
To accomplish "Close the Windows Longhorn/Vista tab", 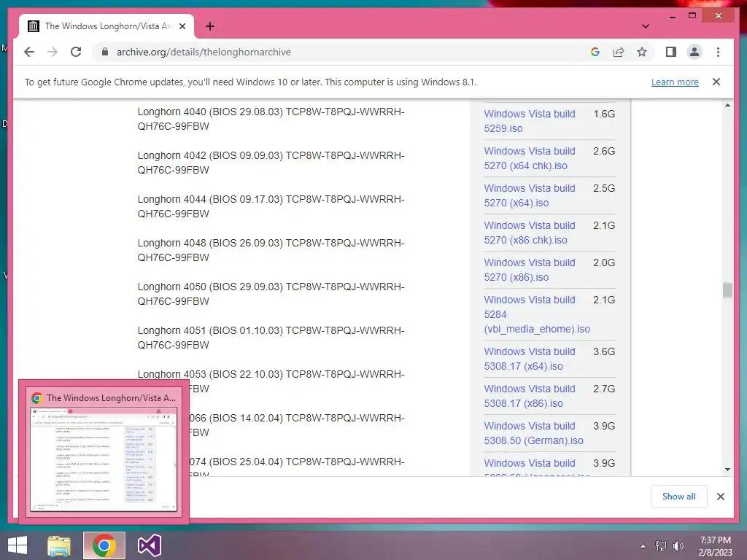I will tap(182, 26).
